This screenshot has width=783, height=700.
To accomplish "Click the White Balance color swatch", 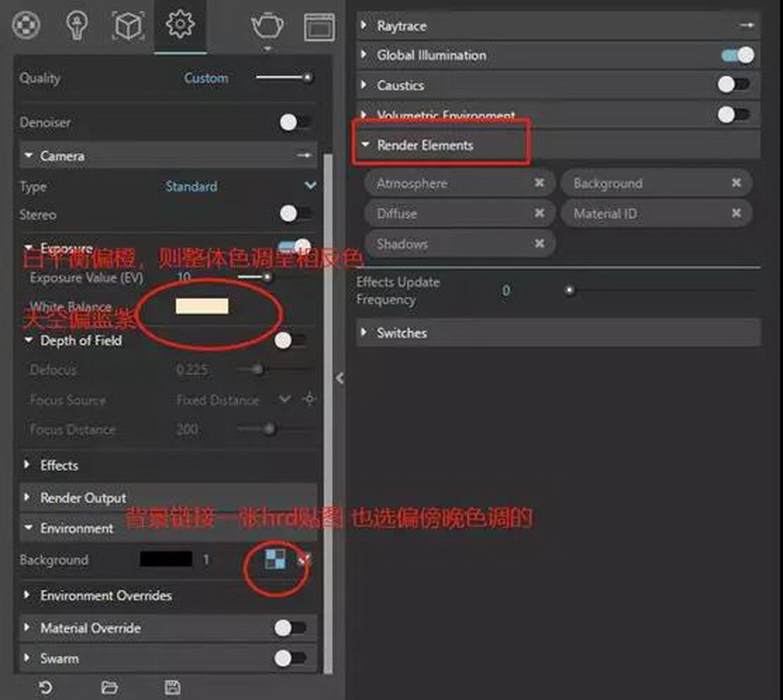I will [201, 307].
